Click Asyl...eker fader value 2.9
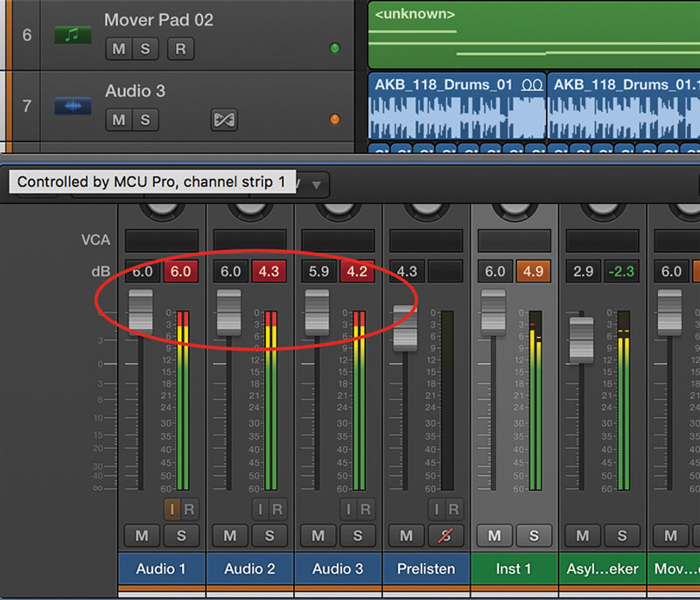Viewport: 700px width, 600px height. [x=584, y=271]
